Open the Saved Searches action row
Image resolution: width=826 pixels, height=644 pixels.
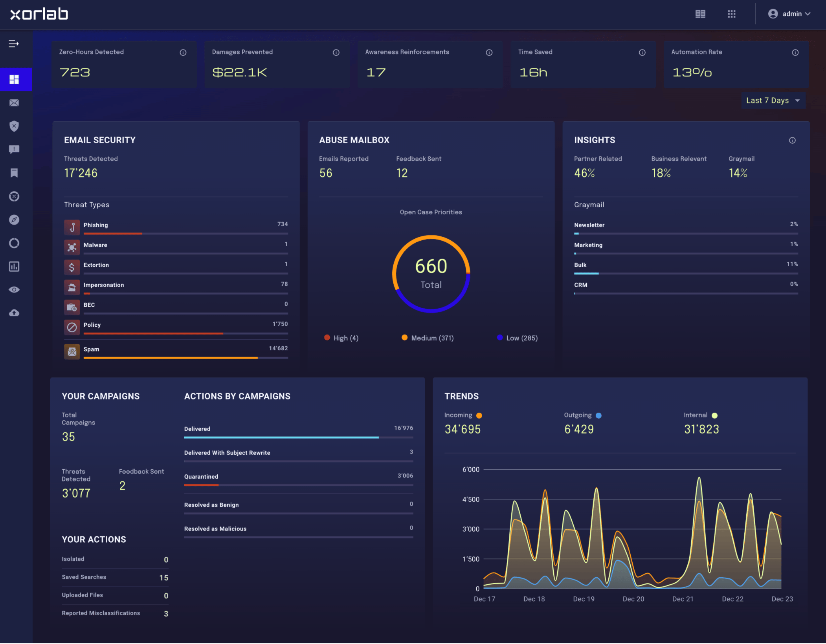115,578
